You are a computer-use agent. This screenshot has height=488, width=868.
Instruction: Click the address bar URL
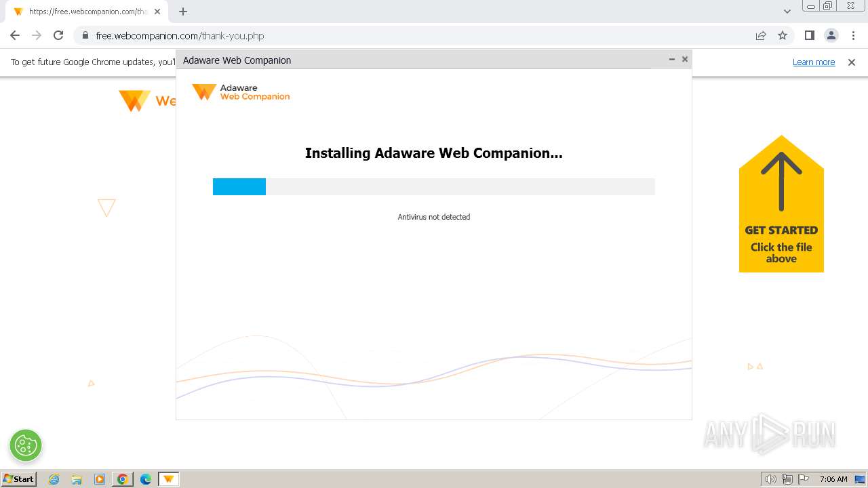[180, 36]
